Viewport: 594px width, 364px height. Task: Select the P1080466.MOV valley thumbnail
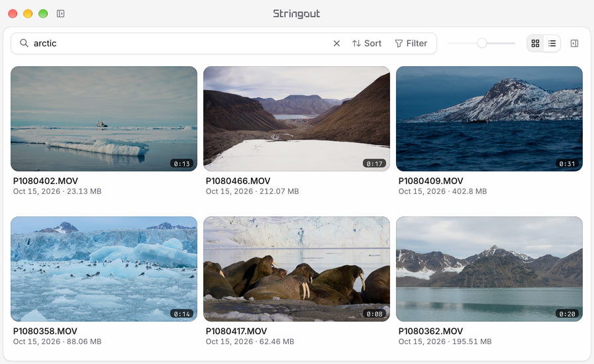pyautogui.click(x=297, y=119)
